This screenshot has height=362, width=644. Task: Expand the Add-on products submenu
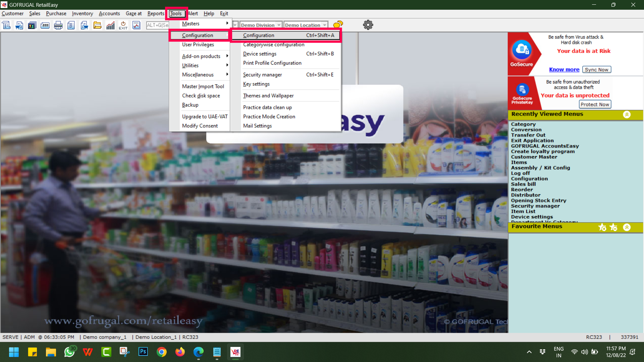click(201, 56)
